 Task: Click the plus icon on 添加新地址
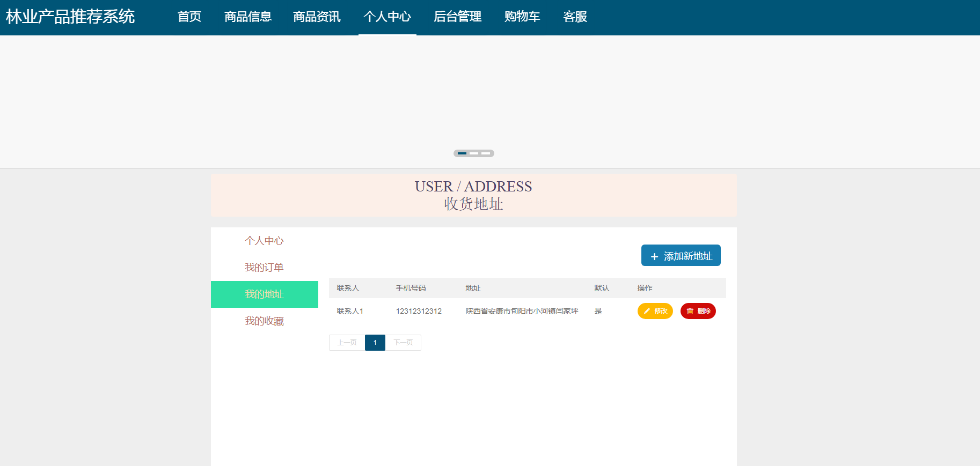click(654, 257)
